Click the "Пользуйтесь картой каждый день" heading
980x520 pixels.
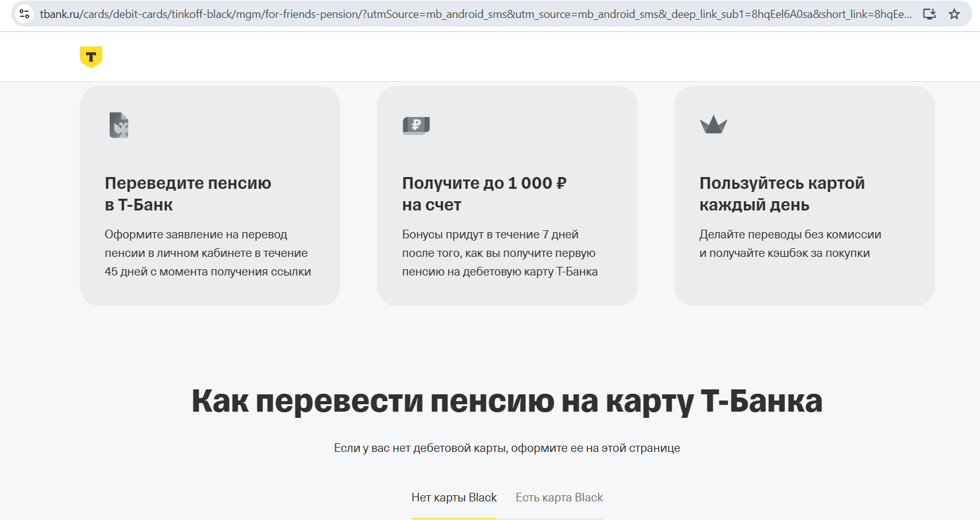[x=782, y=194]
